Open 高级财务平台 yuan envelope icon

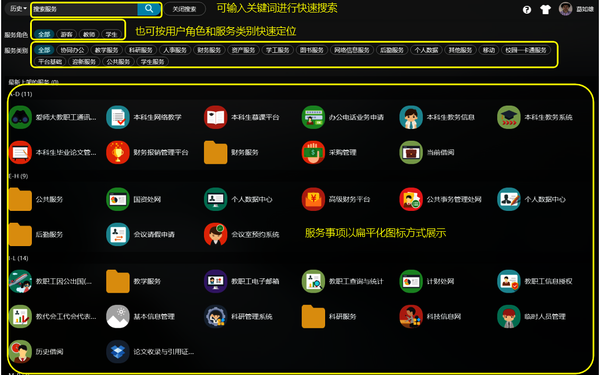point(313,199)
